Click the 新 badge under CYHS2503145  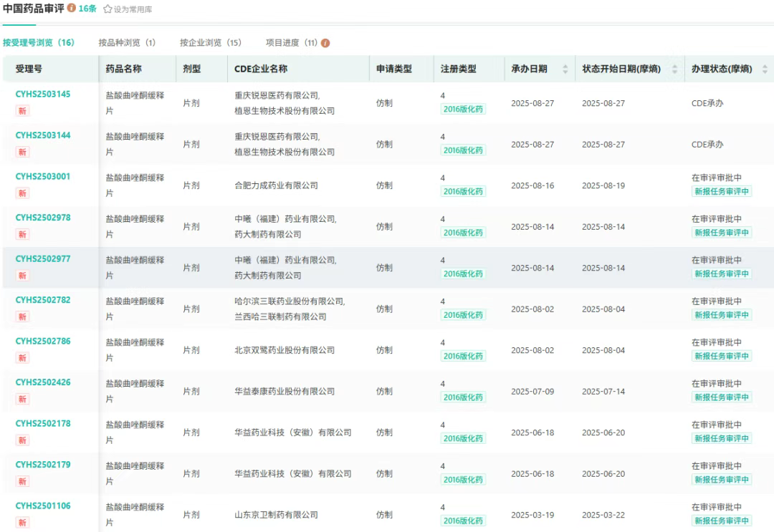(x=23, y=110)
